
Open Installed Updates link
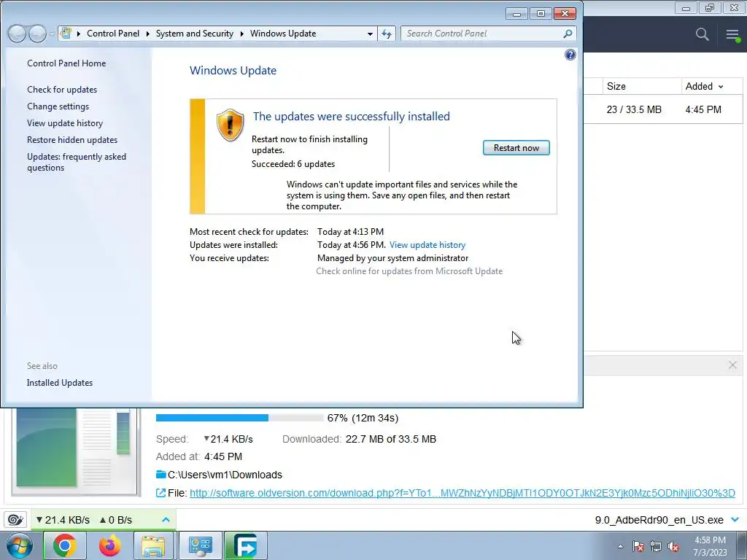click(60, 383)
